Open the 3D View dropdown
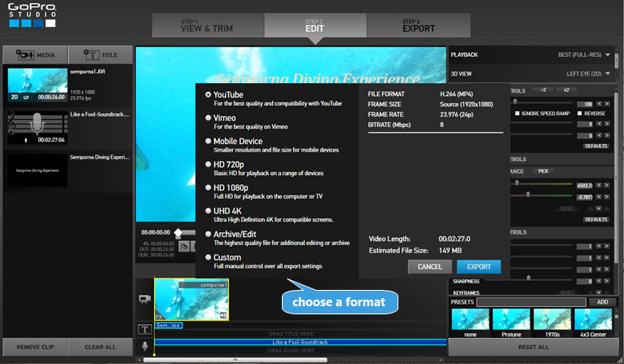This screenshot has width=624, height=364. (x=588, y=73)
